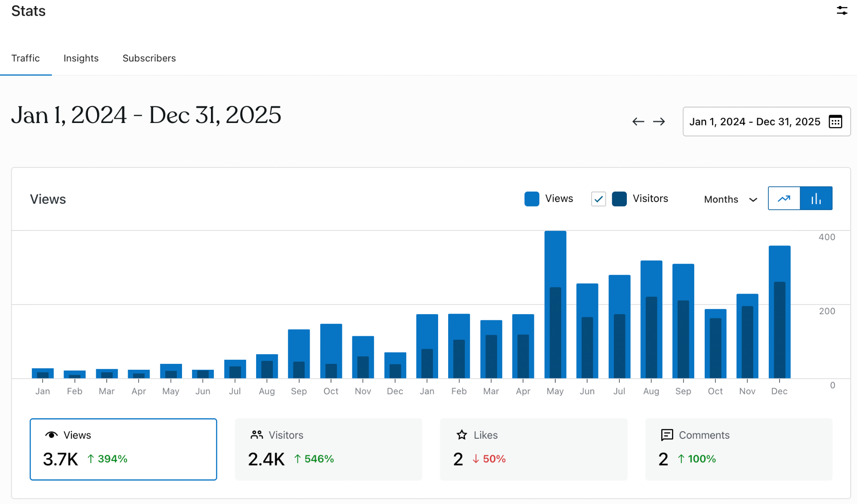Click the Months dropdown chevron arrow
The width and height of the screenshot is (857, 504).
point(753,200)
